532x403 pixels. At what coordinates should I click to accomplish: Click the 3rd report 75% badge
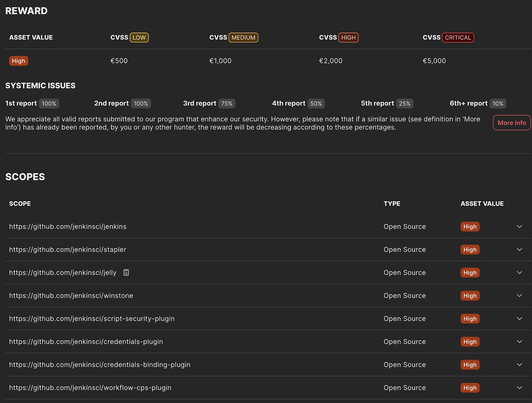pos(227,104)
